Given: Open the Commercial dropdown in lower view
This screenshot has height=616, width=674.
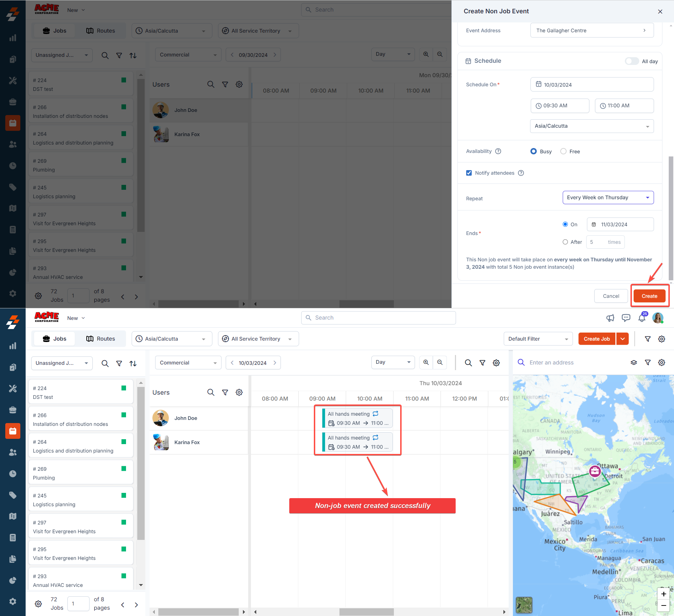Looking at the screenshot, I should [x=188, y=363].
